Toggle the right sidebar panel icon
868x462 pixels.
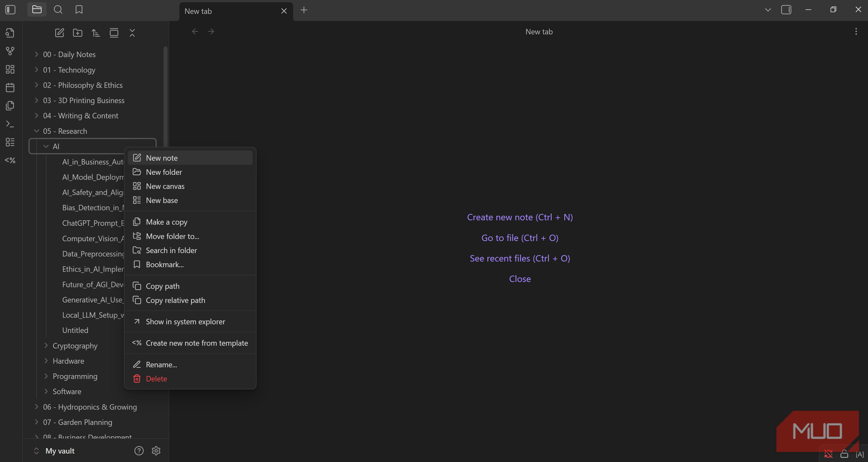click(786, 10)
